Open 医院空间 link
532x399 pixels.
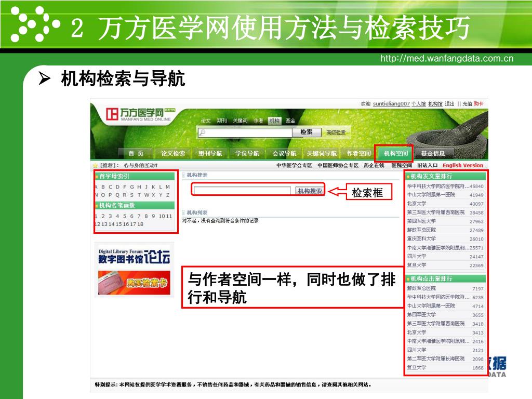coord(402,166)
